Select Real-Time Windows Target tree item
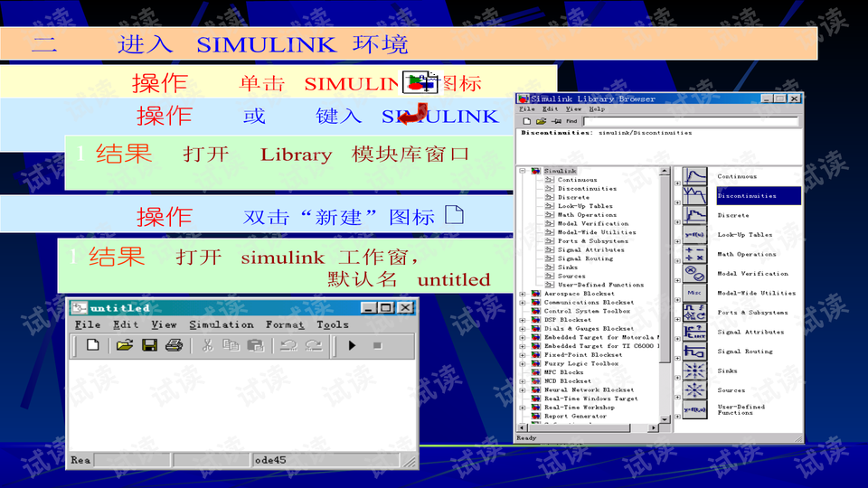The width and height of the screenshot is (868, 488). click(590, 399)
